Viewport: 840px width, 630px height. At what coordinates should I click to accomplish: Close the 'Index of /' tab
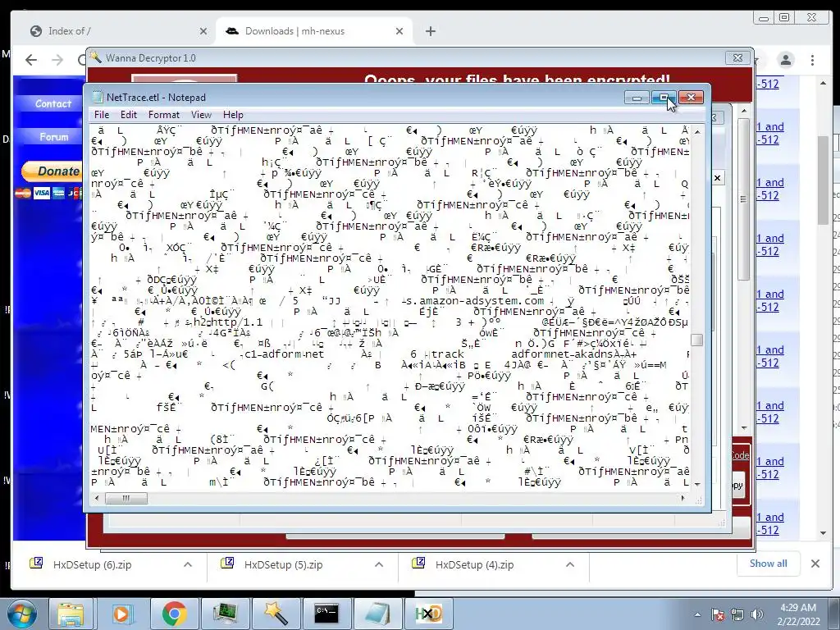(x=203, y=32)
